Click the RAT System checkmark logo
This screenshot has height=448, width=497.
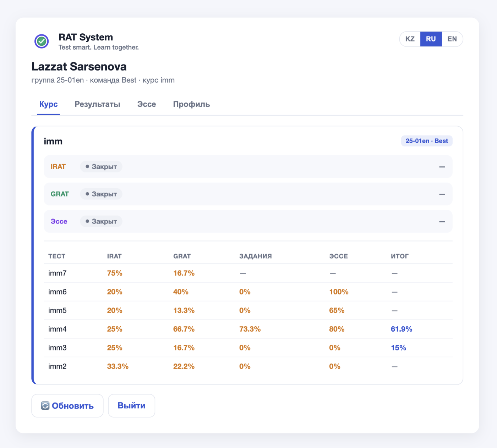coord(42,42)
